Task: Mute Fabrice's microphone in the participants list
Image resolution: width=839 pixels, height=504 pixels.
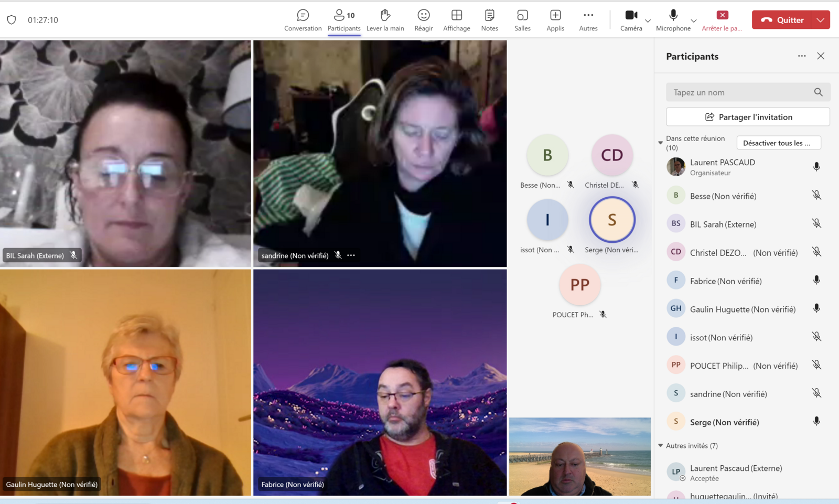Action: [816, 281]
